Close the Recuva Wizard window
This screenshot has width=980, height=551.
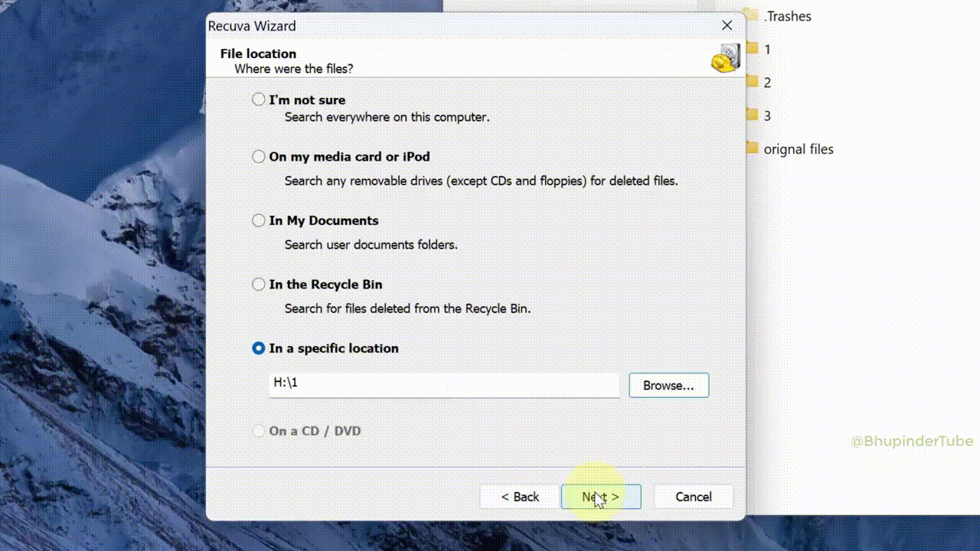click(727, 25)
